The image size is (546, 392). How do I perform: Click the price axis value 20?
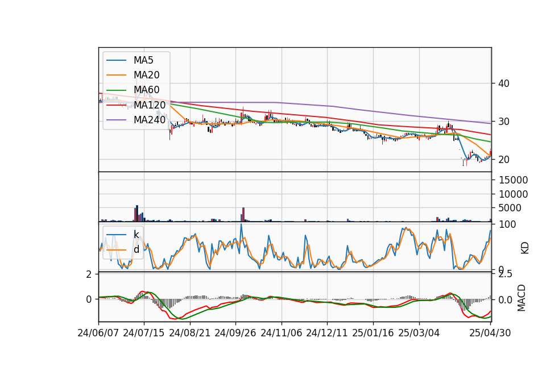[x=504, y=160]
